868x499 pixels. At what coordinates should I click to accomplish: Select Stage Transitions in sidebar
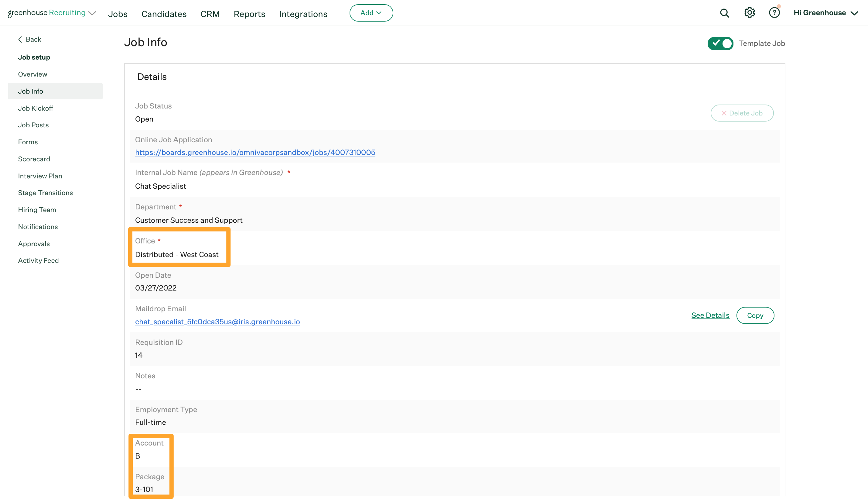[46, 193]
